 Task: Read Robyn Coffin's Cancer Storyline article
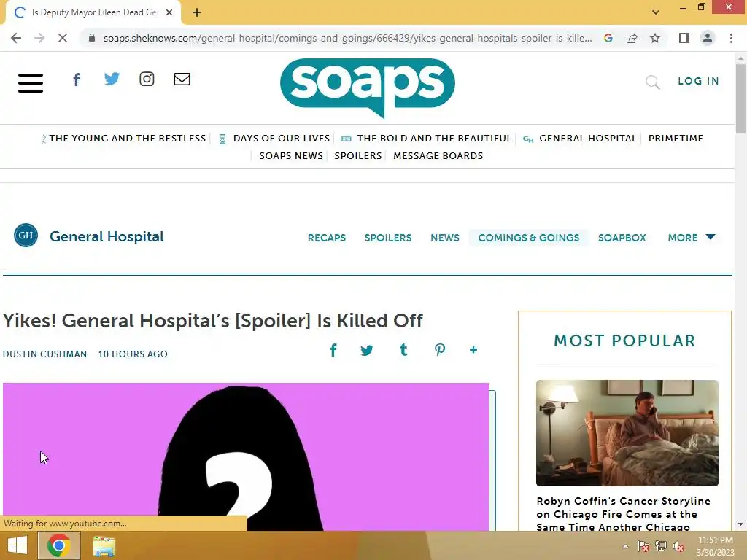(623, 513)
